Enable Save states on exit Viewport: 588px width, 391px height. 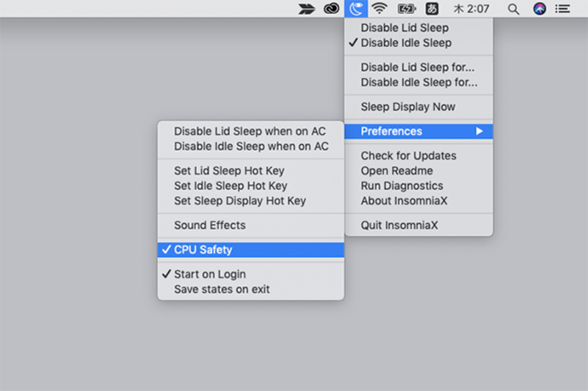[x=222, y=289]
